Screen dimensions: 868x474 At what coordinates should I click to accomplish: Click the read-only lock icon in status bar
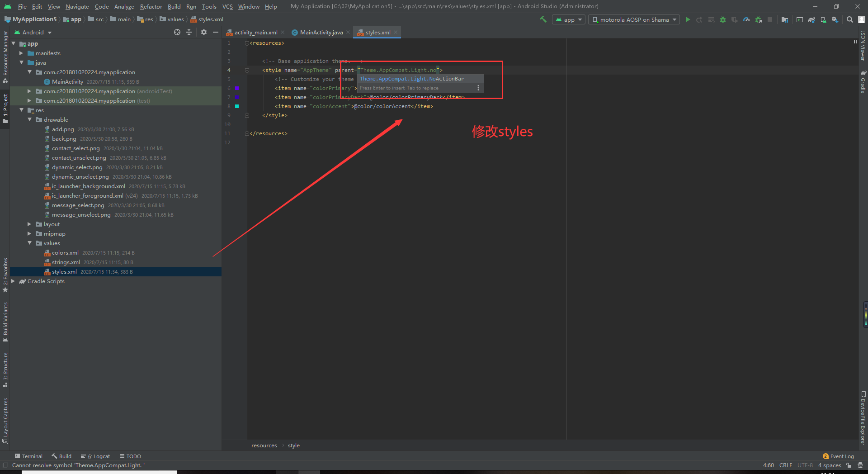pos(849,465)
